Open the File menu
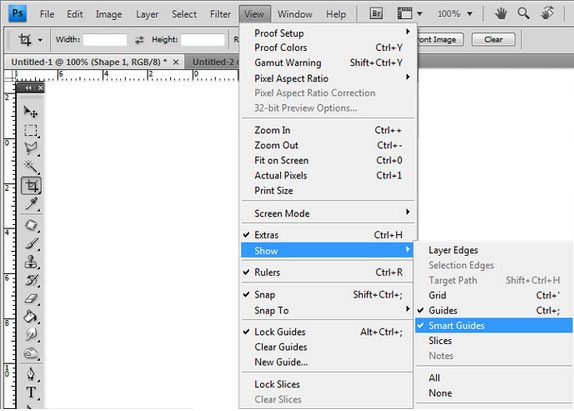 point(46,14)
